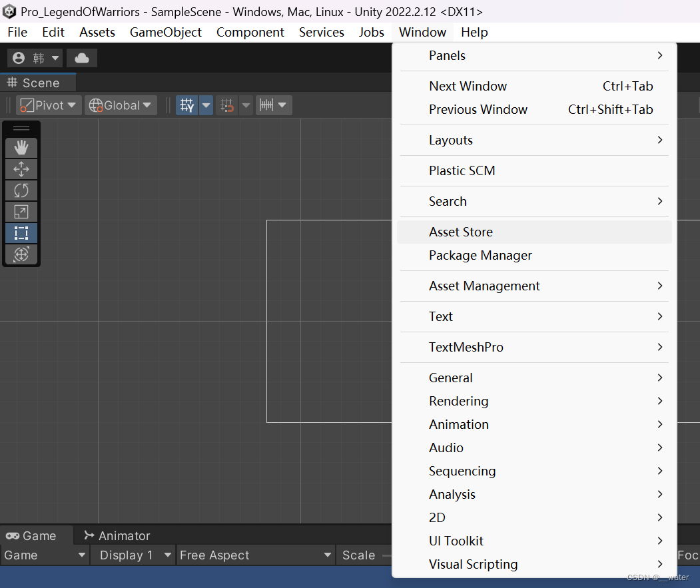Click the snap increment ruler icon
The height and width of the screenshot is (588, 700).
click(x=266, y=105)
